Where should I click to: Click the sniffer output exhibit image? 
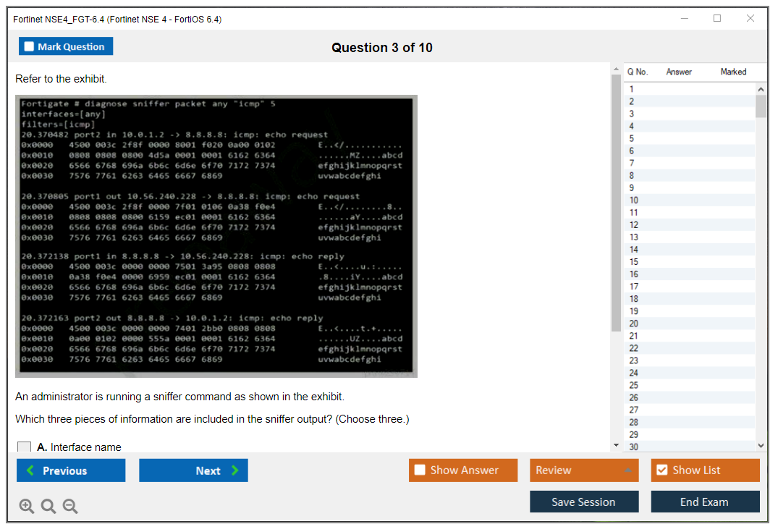tap(216, 236)
